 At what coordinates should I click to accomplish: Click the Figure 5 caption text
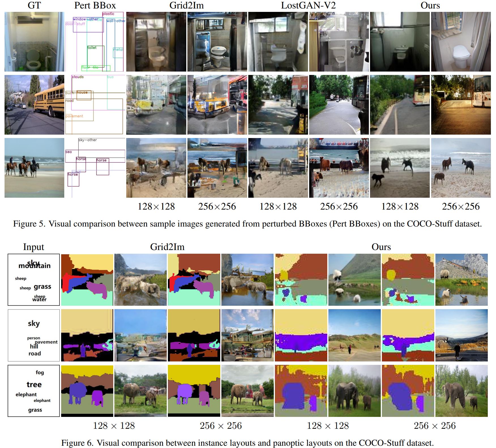(x=247, y=224)
